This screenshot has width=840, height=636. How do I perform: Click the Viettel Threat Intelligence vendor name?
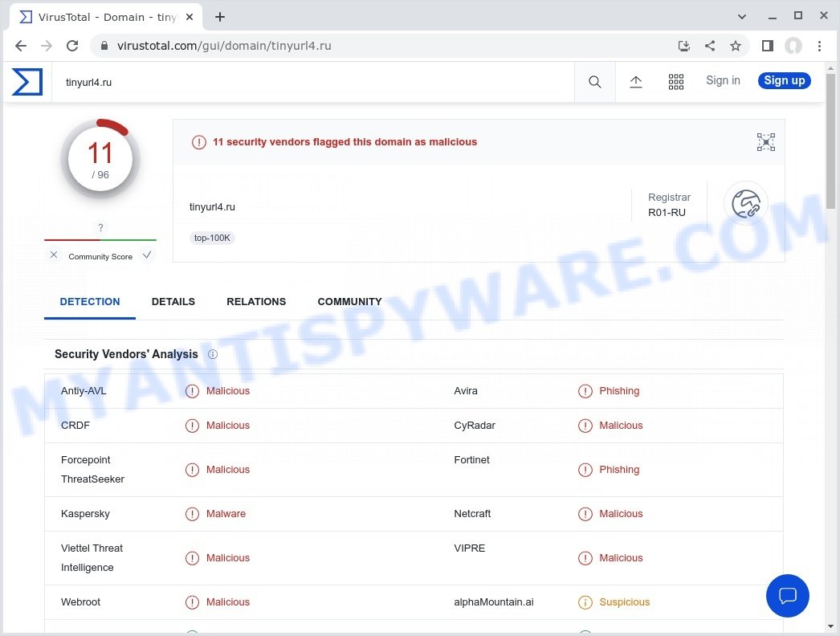pyautogui.click(x=92, y=558)
